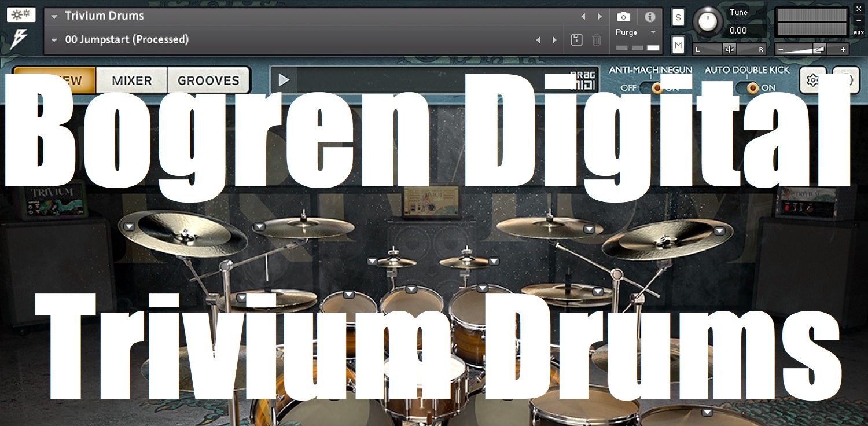Open the settings gear
This screenshot has height=426, width=868.
pos(812,80)
